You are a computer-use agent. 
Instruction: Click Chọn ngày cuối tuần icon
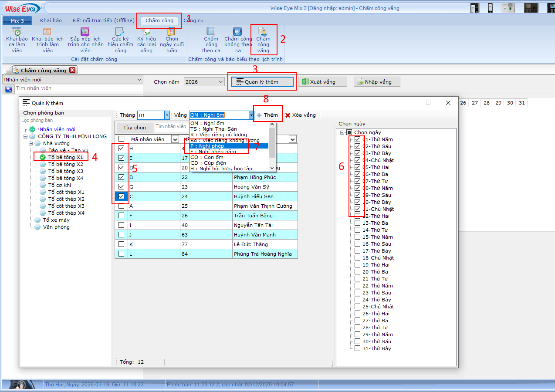(172, 32)
